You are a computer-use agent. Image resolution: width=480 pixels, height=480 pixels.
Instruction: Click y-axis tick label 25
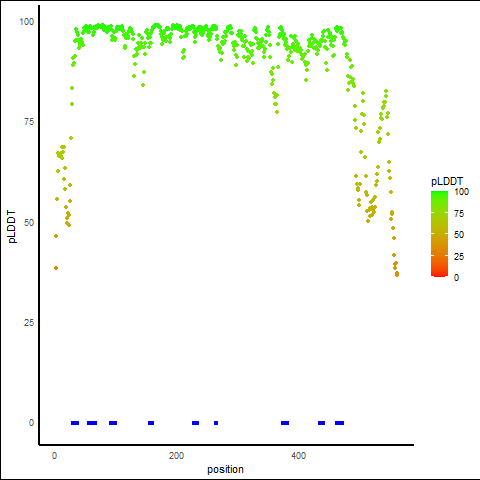[x=29, y=322]
